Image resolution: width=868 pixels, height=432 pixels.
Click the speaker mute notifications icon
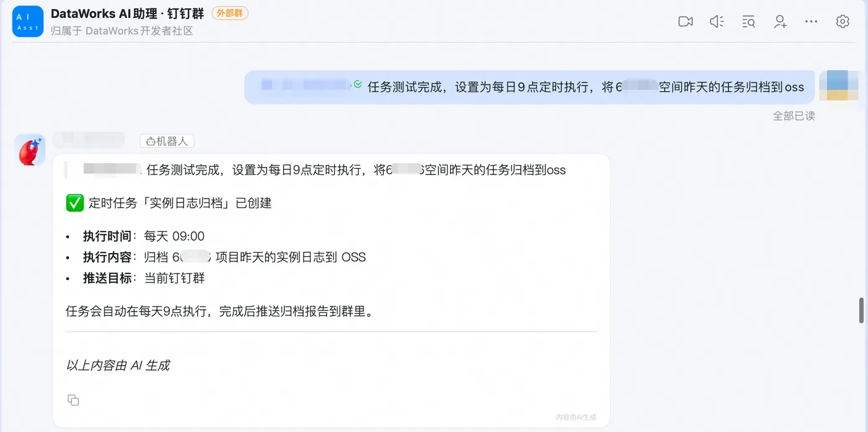[x=717, y=22]
